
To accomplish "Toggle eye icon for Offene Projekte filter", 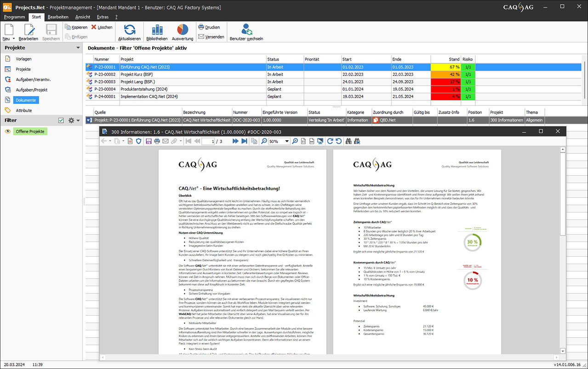I will pyautogui.click(x=7, y=132).
